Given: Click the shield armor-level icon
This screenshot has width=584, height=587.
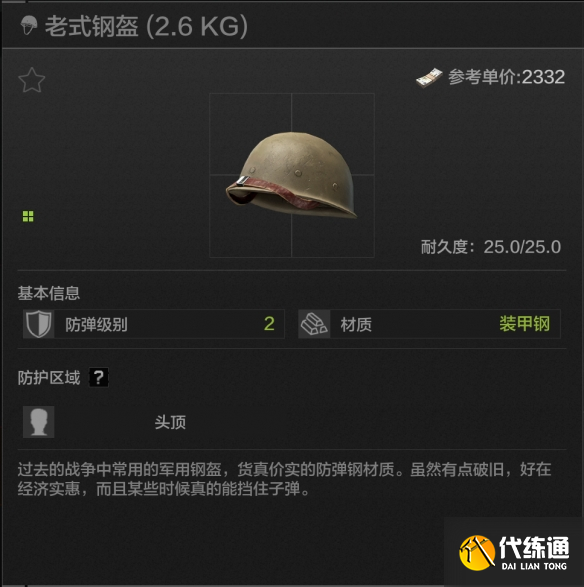Looking at the screenshot, I should [39, 324].
